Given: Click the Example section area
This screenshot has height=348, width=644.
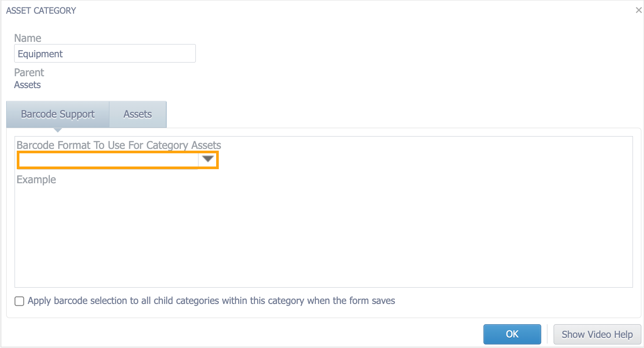Looking at the screenshot, I should (x=36, y=179).
